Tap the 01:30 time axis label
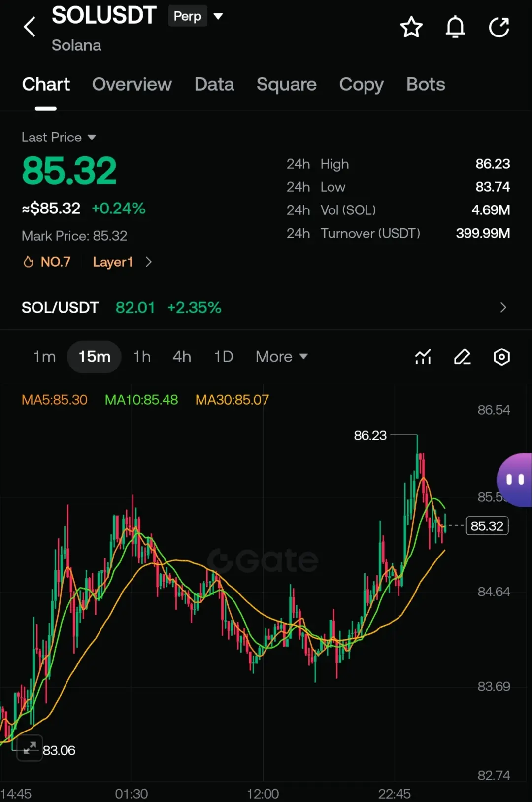 [132, 794]
